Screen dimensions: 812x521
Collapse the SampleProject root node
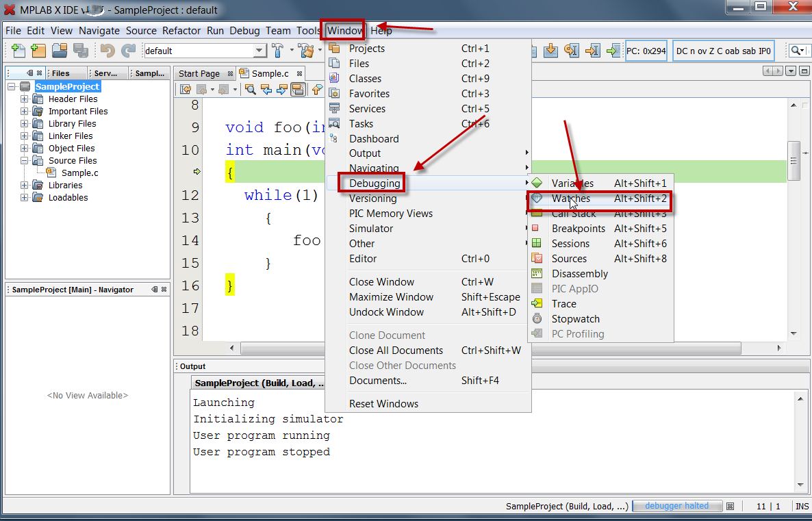pyautogui.click(x=12, y=87)
